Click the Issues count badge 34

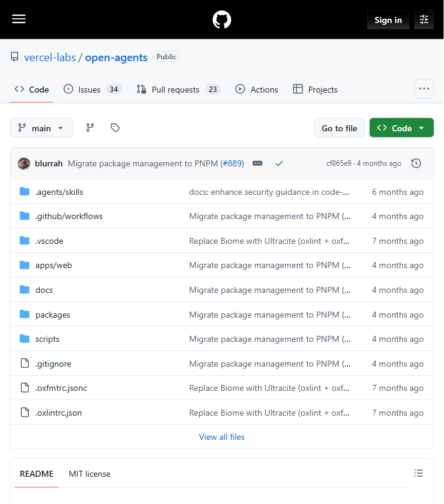(114, 90)
